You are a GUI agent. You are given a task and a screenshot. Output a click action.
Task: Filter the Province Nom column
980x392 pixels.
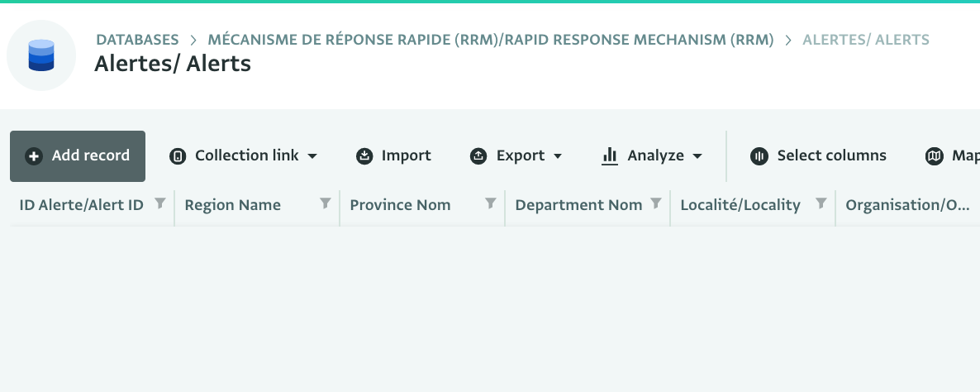pos(491,203)
